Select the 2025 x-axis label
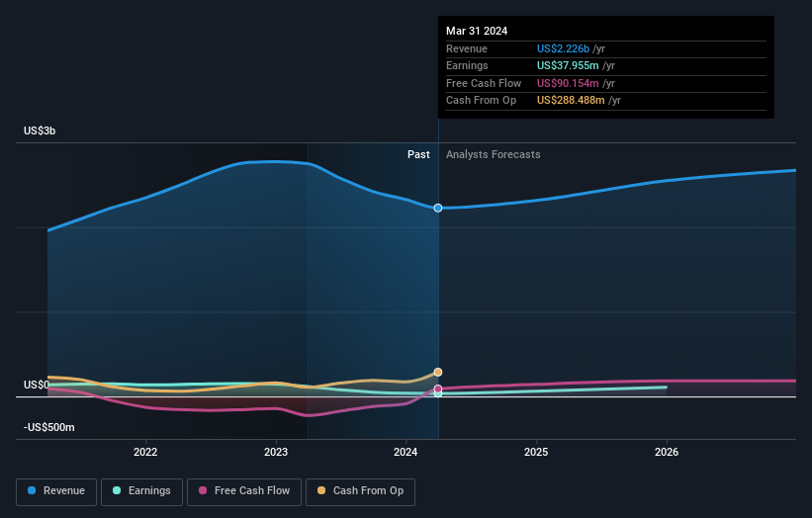The image size is (812, 518). (x=536, y=452)
